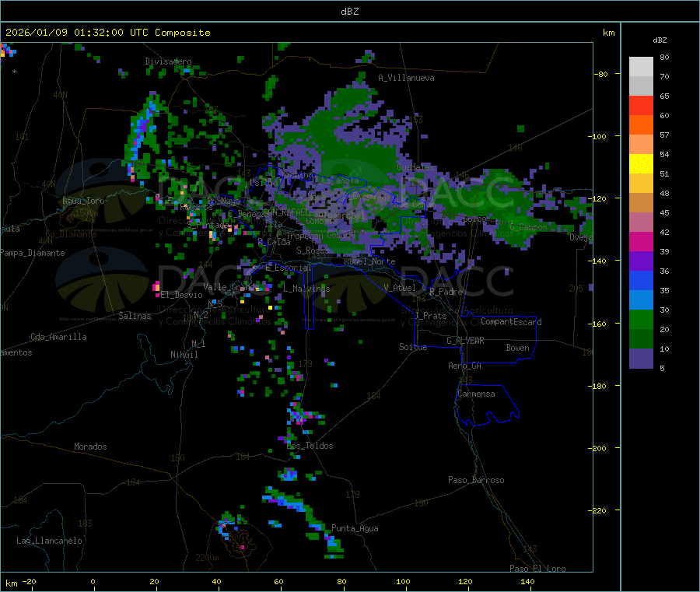Click the 'G_Campos' place label
Viewport: 700px width, 592px height.
tap(528, 227)
